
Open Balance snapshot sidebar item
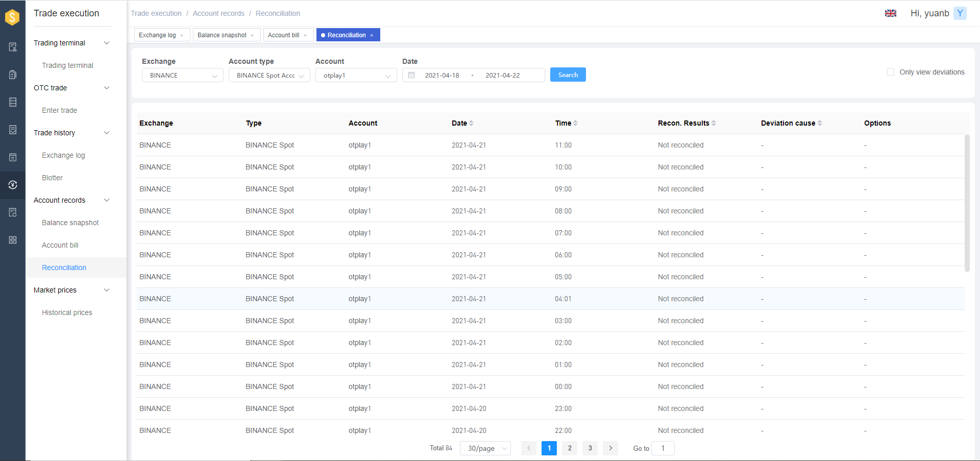pyautogui.click(x=70, y=223)
